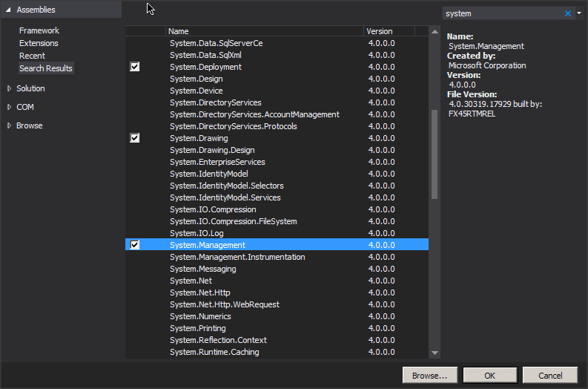Select the System.Messaging row
The image size is (588, 389).
click(x=277, y=269)
